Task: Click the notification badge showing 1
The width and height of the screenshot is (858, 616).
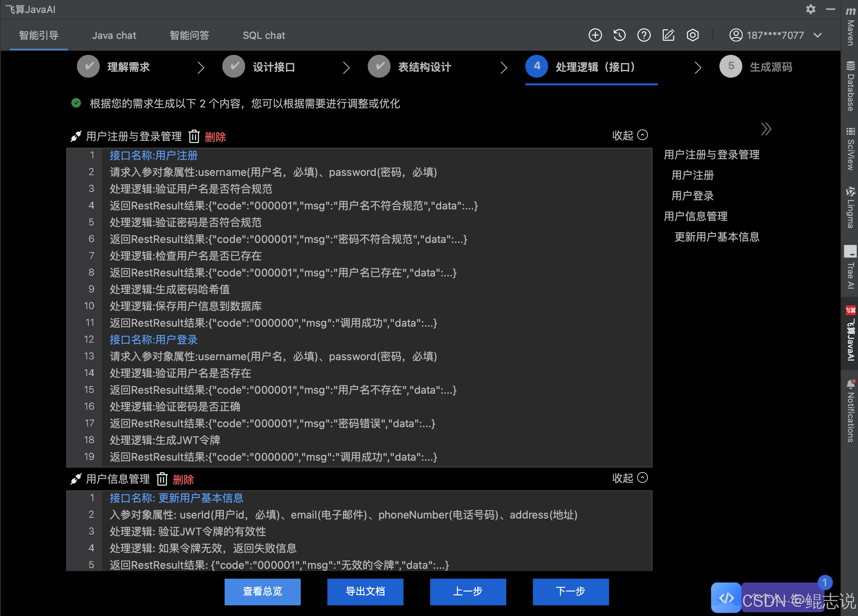Action: pyautogui.click(x=825, y=582)
